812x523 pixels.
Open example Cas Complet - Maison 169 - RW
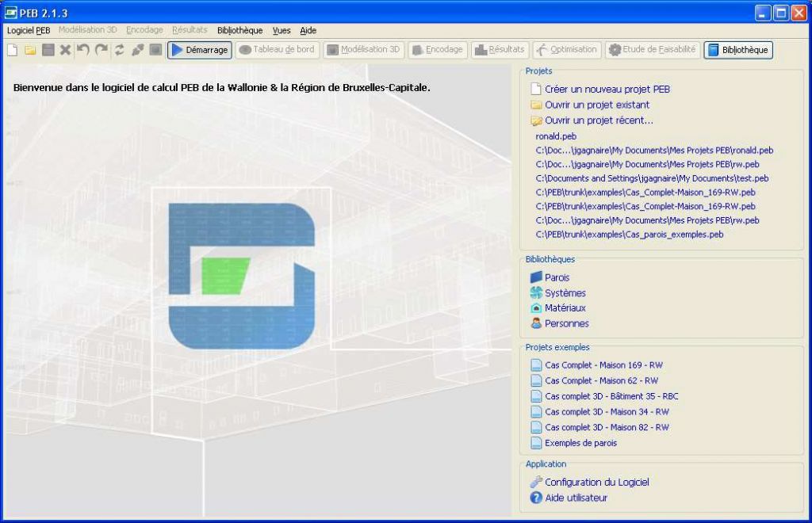pos(603,365)
